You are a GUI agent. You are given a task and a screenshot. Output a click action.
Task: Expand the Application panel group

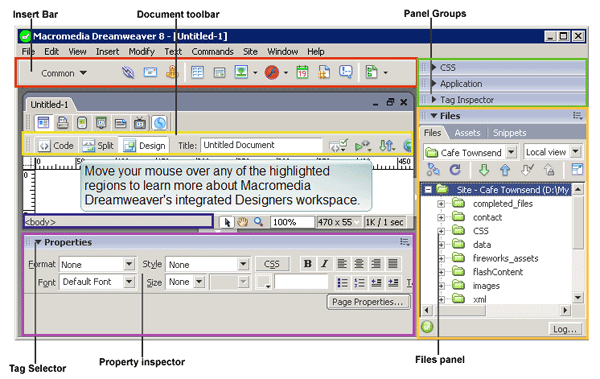434,83
